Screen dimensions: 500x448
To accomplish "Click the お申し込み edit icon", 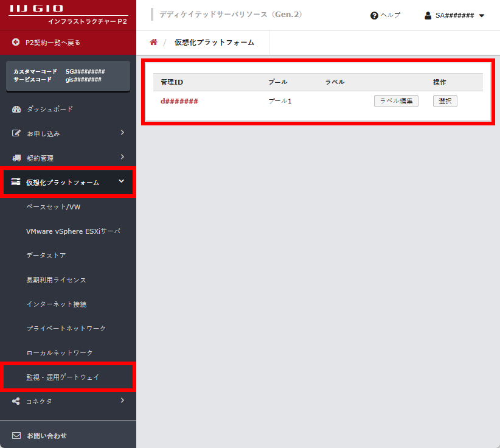I will point(16,133).
